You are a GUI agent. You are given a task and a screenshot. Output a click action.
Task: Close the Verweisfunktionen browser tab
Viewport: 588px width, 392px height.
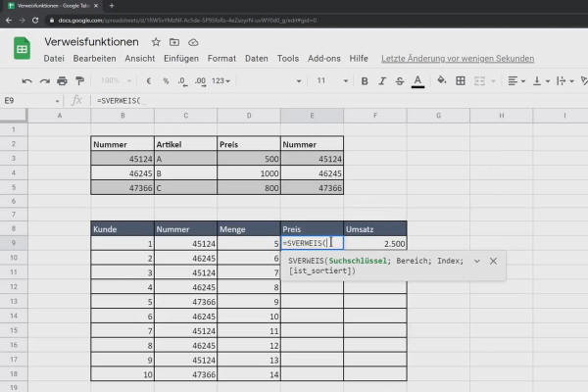96,6
